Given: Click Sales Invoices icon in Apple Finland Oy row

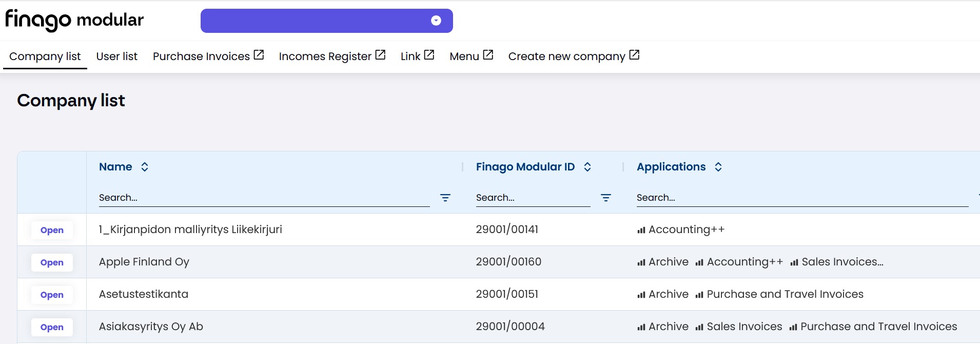Looking at the screenshot, I should pos(794,263).
